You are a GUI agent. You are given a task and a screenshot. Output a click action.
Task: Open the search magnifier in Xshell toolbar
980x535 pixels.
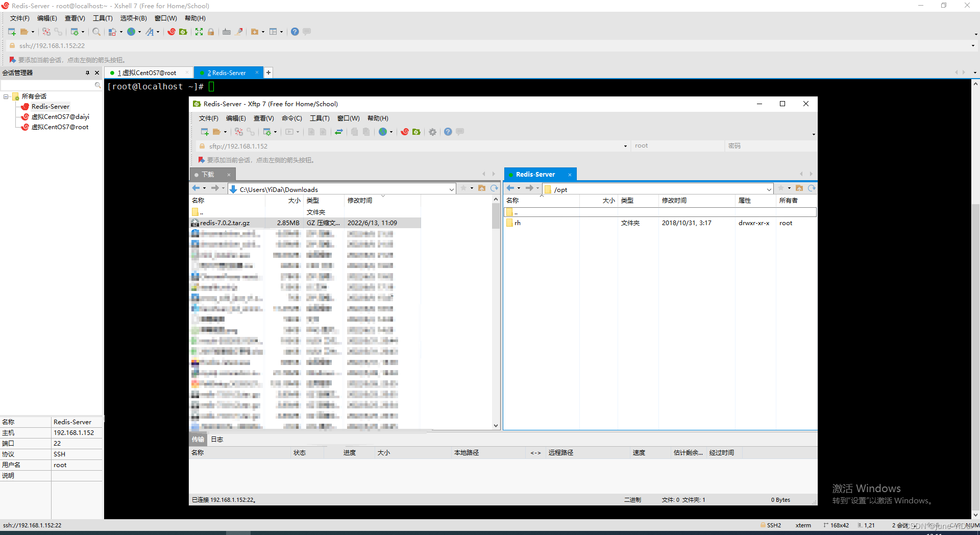click(96, 32)
